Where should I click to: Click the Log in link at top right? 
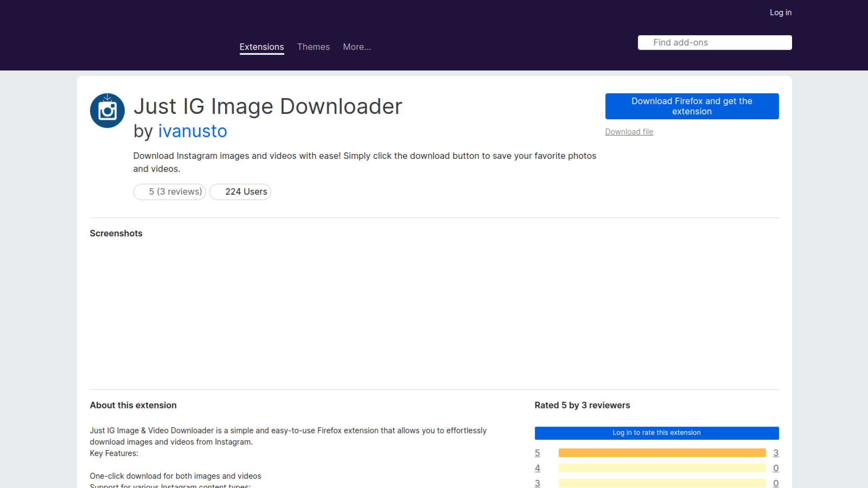[x=780, y=12]
